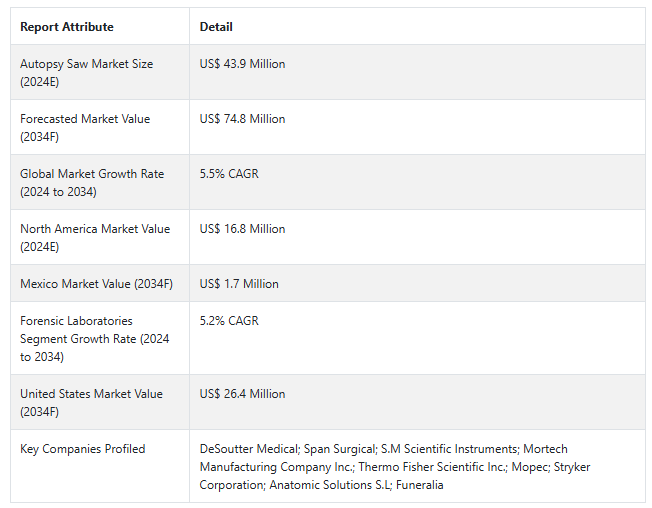This screenshot has width=652, height=508.
Task: Click the Detail column header
Action: tap(216, 27)
